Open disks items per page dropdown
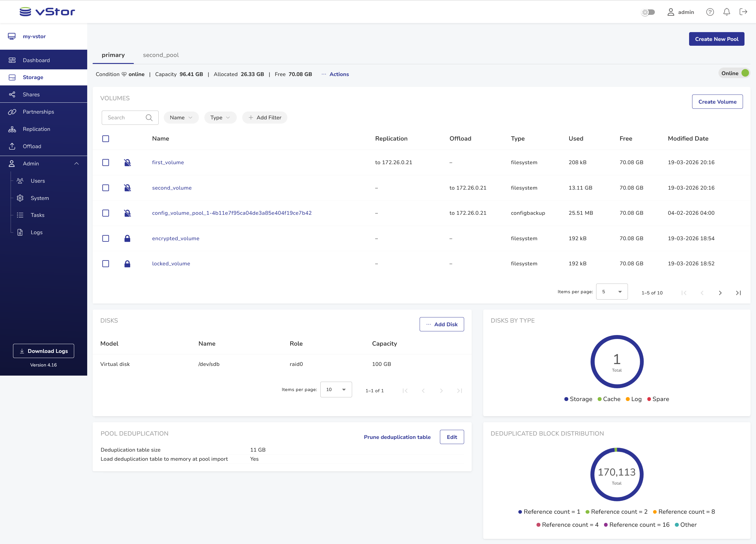The image size is (756, 544). 336,390
